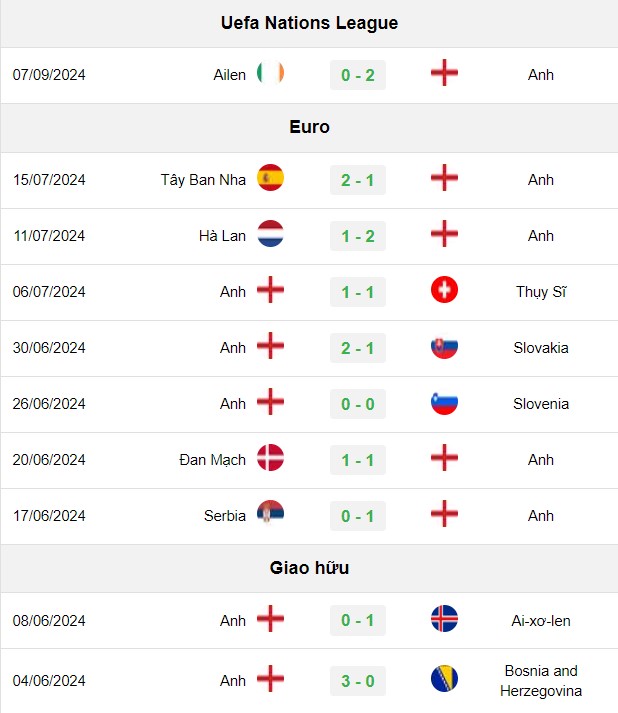Click the 08/06/2024 match date

(x=49, y=621)
